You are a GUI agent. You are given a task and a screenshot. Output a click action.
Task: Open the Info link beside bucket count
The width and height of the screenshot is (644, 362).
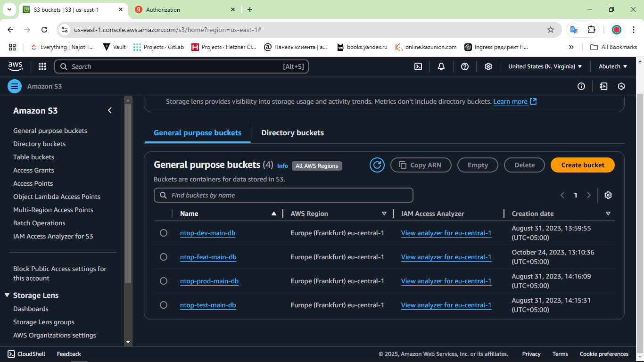[282, 166]
